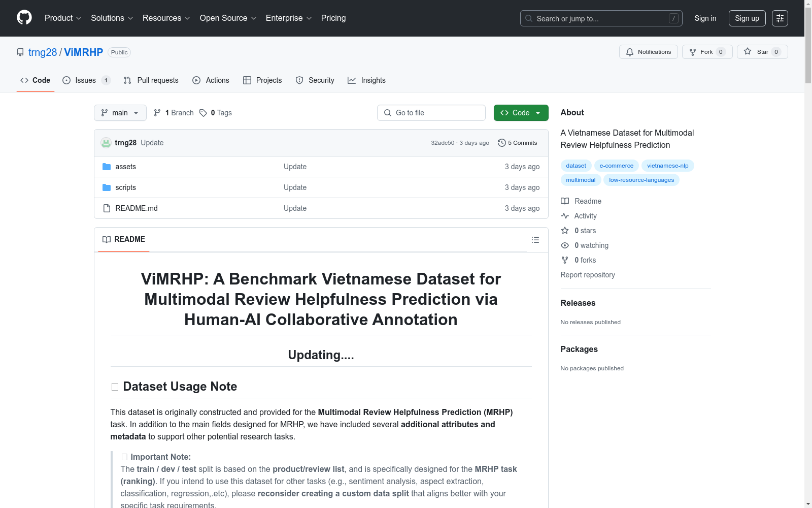Click the commit history clock icon
Viewport: 812px width, 508px height.
[x=502, y=143]
